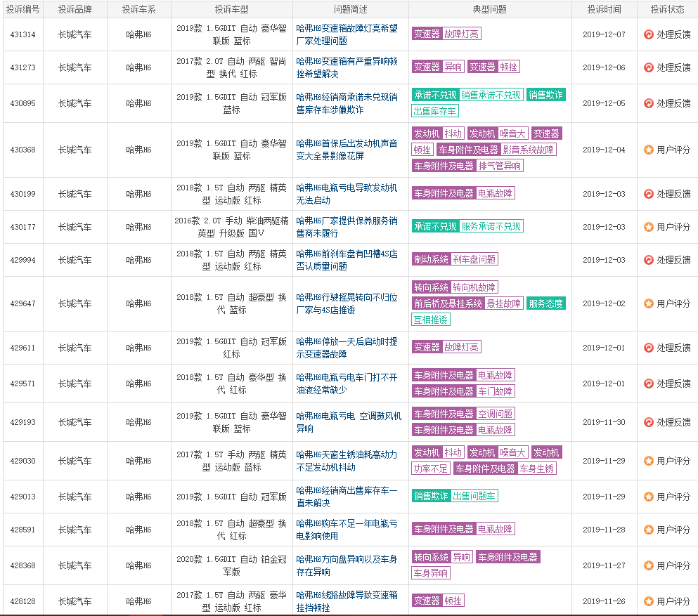Click orange star icon for complaint 430368
Image resolution: width=698 pixels, height=616 pixels.
tap(649, 150)
